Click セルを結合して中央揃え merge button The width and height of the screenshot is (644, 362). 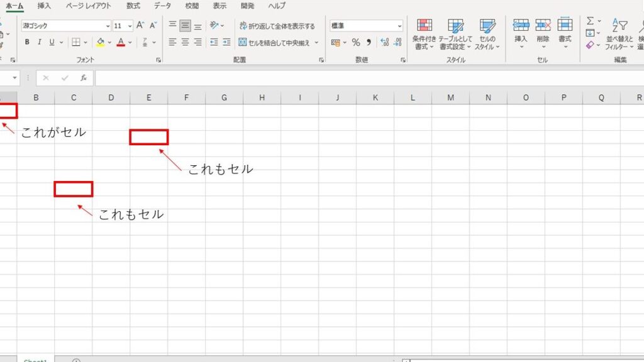[x=274, y=42]
